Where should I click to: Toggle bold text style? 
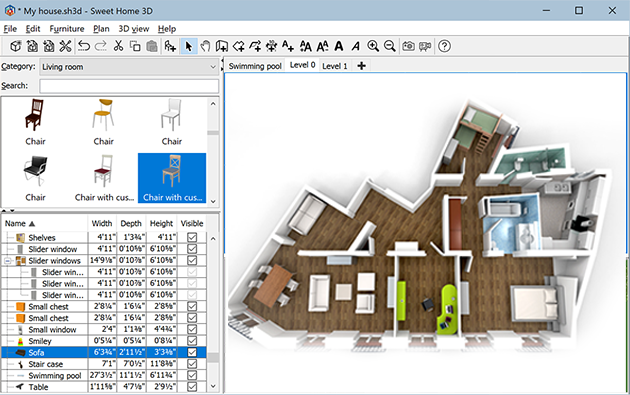coord(339,46)
